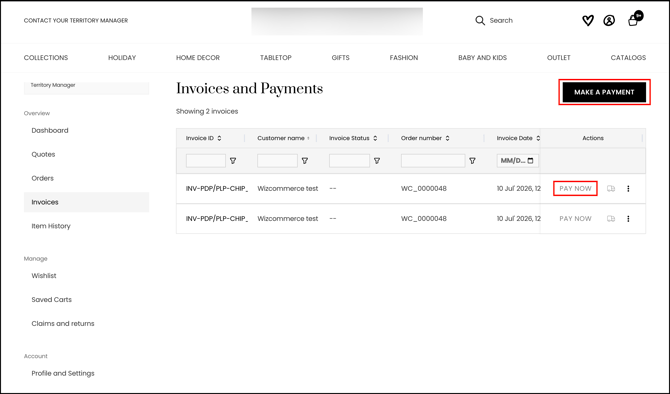Sort by Customer name using sort arrow
This screenshot has width=670, height=394.
(308, 138)
